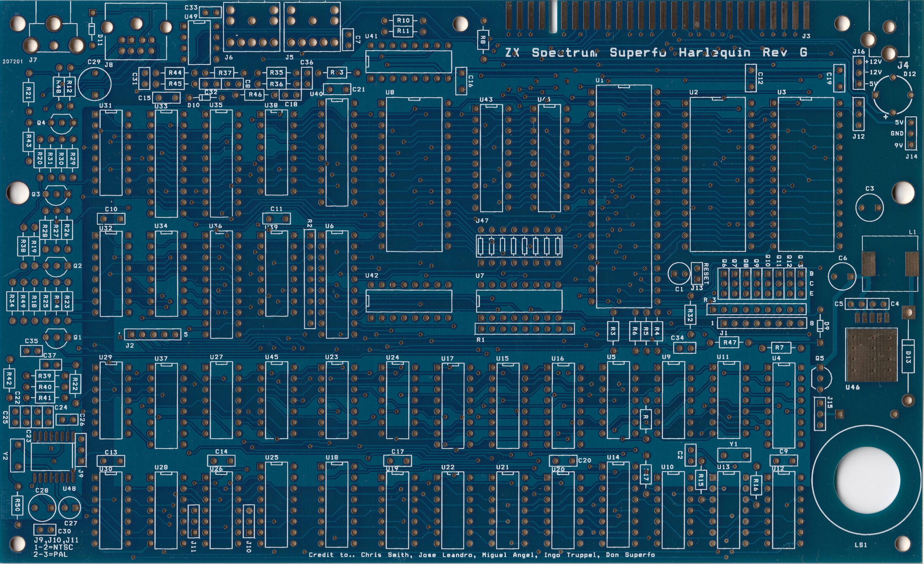Select the R10 resistor label

[x=403, y=21]
